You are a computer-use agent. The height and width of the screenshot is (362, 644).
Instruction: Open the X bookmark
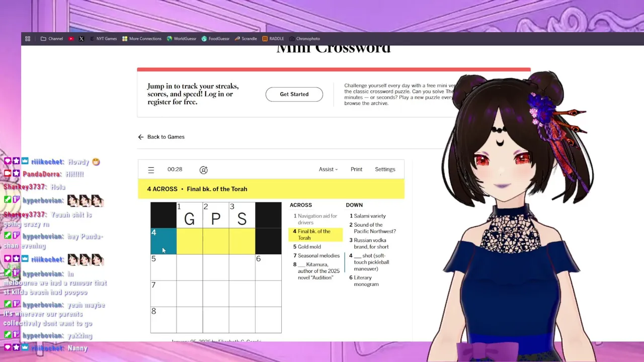[x=82, y=39]
